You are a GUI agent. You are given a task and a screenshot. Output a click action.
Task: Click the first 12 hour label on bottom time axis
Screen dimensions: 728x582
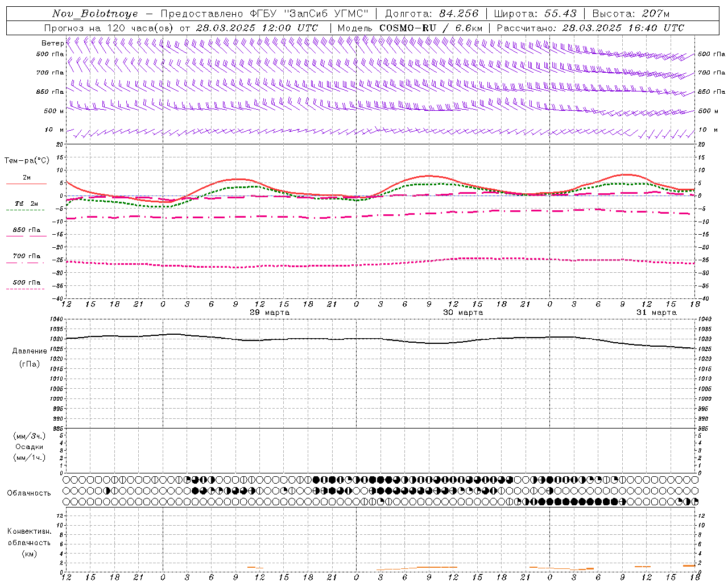coord(67,577)
